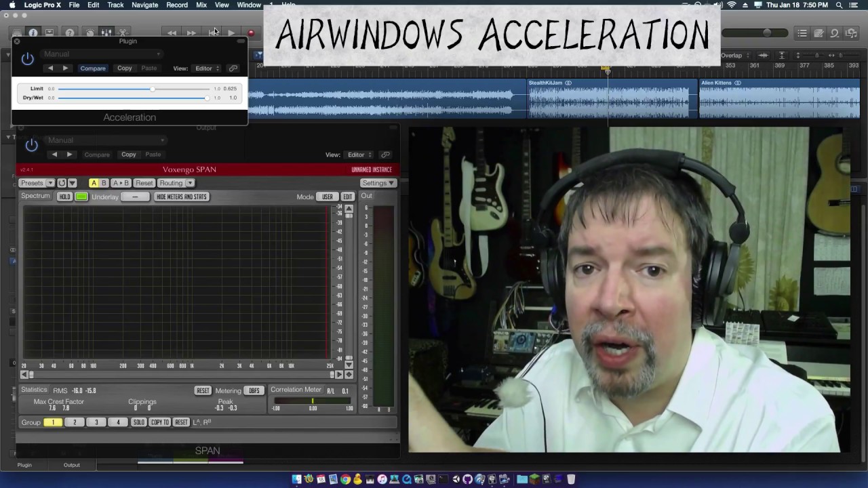Screen dimensions: 868x488
Task: Toggle group SOLO button
Action: (138, 422)
